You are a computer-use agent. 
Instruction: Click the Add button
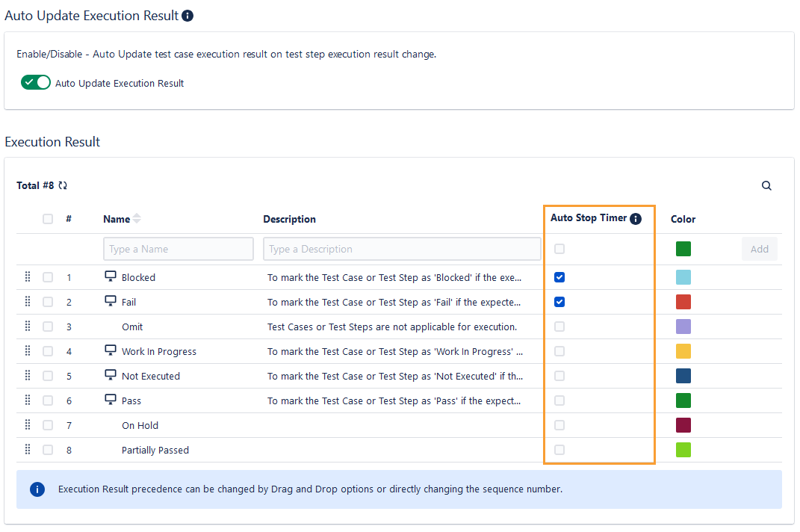tap(760, 248)
